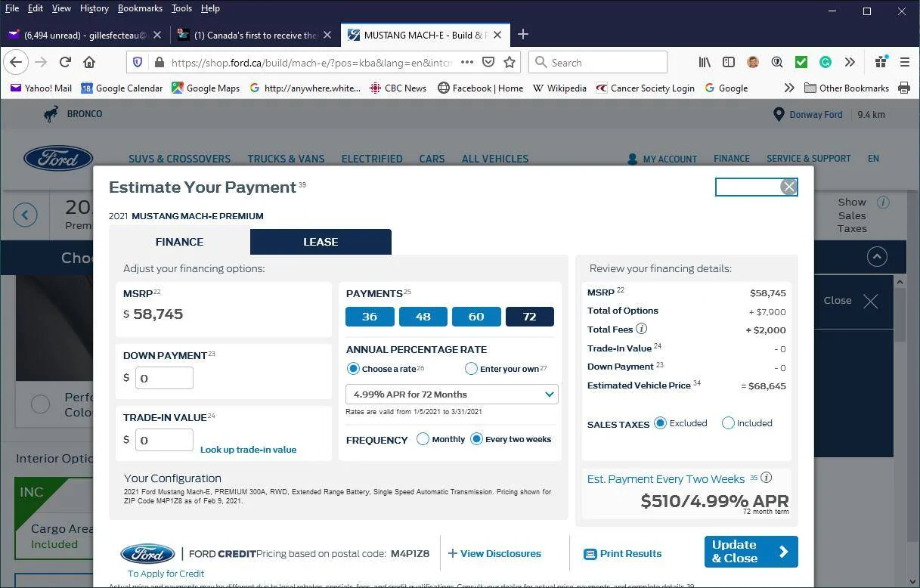Click Look up trade-in value link
Viewport: 920px width, 588px height.
pos(248,450)
